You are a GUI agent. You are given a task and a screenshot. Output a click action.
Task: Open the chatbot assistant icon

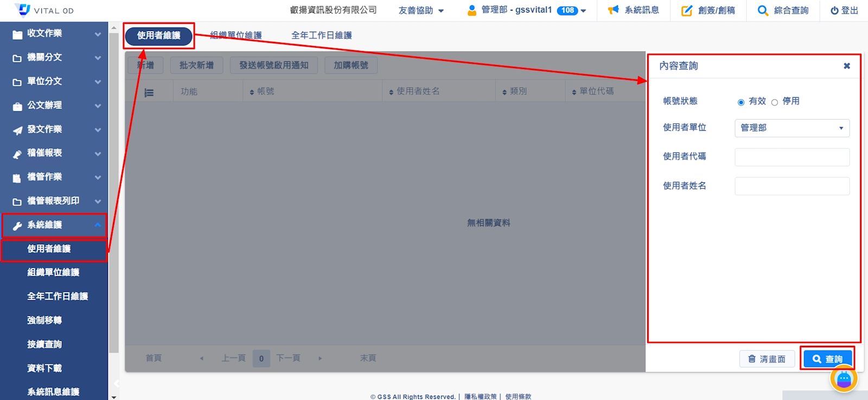[844, 379]
